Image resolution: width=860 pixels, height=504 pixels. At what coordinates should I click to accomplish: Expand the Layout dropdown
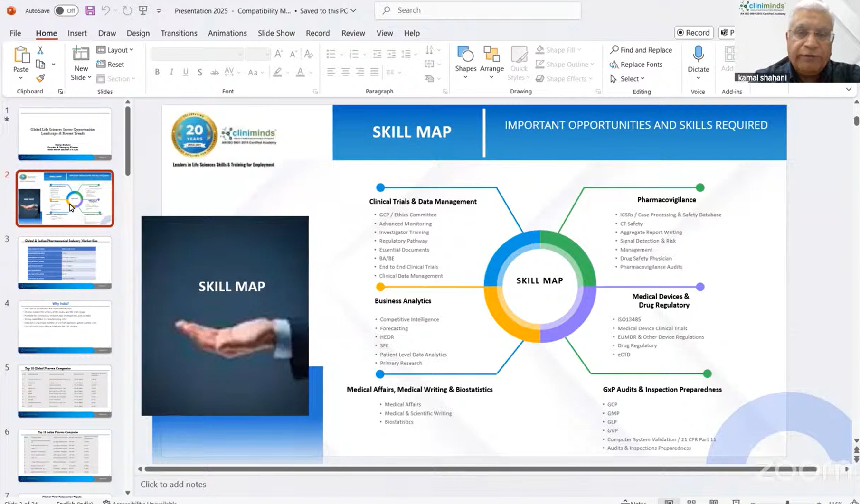(115, 50)
